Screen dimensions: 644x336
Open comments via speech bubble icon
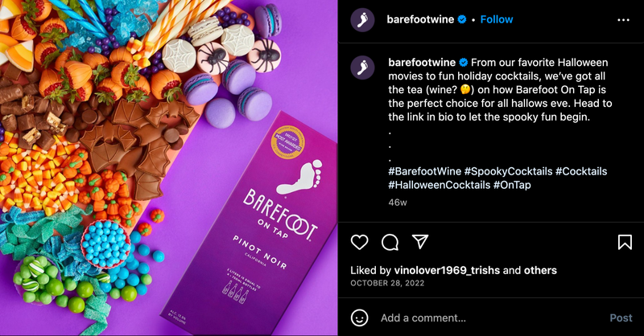coord(390,242)
